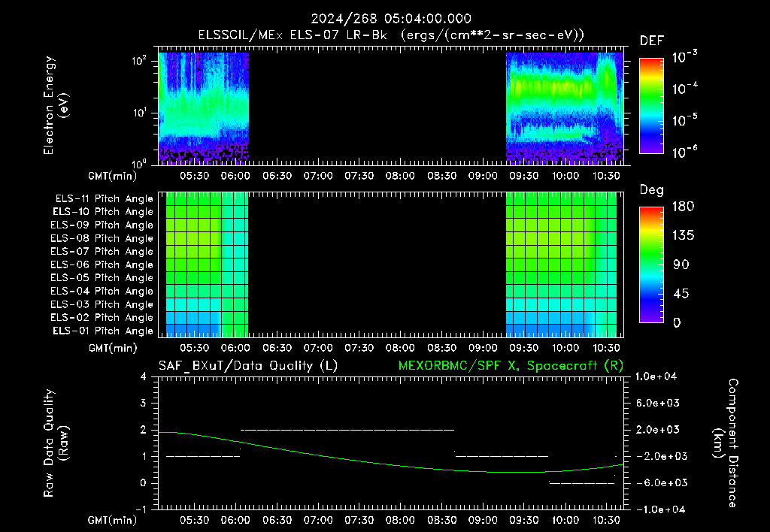Click the 10^-6 DEF scale value
This screenshot has height=532, width=770.
coord(684,151)
